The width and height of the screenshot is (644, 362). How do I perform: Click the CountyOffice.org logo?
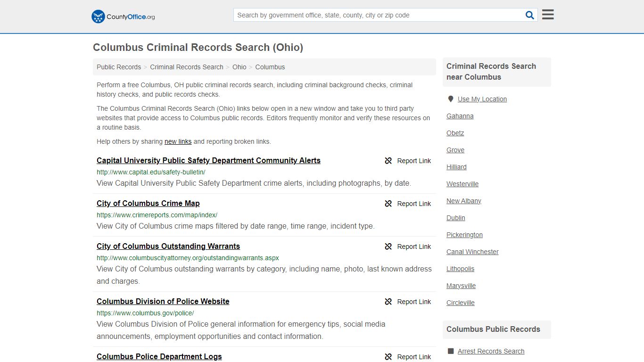coord(123,16)
